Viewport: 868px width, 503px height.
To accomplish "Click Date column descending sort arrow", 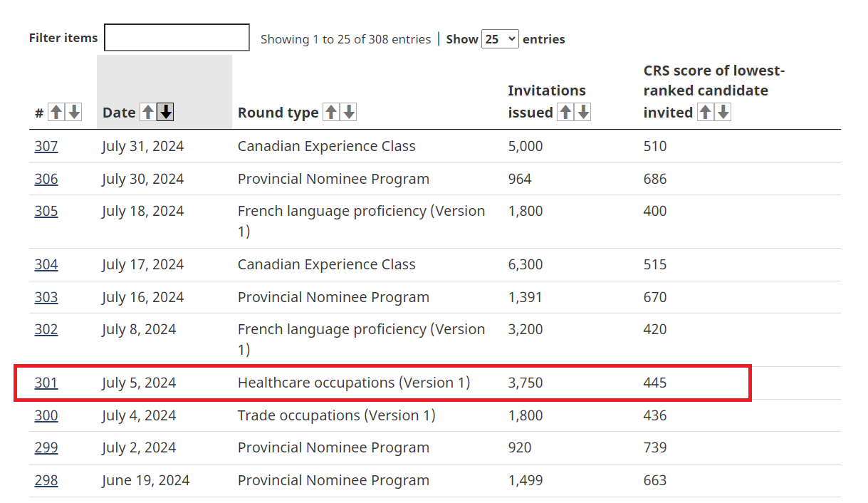I will coord(166,112).
